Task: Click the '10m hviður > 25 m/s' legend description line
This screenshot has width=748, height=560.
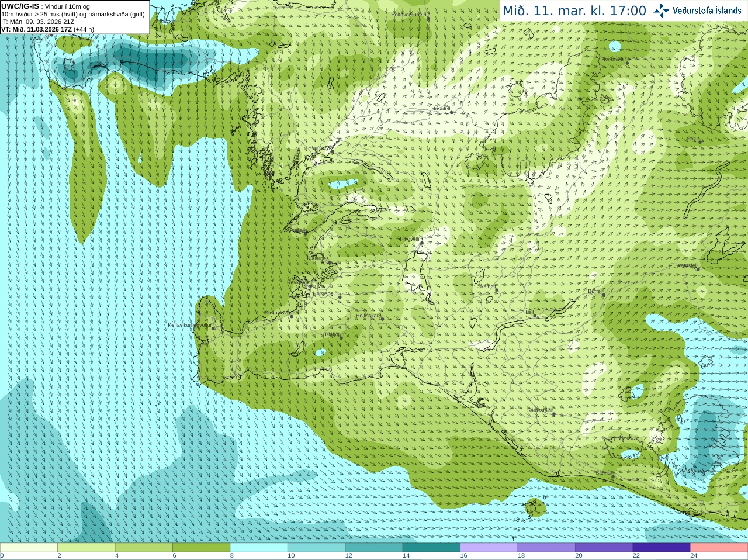Action: click(x=73, y=14)
